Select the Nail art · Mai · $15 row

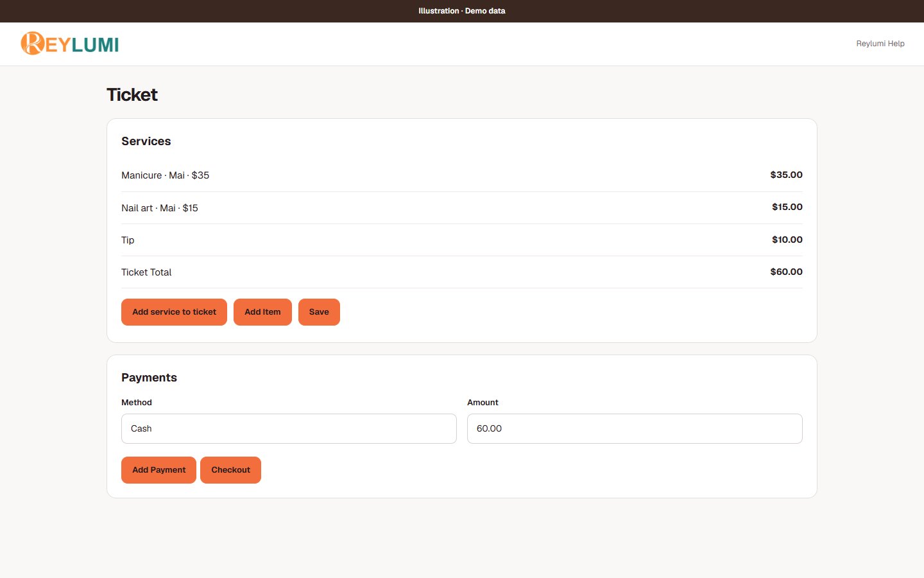(462, 208)
